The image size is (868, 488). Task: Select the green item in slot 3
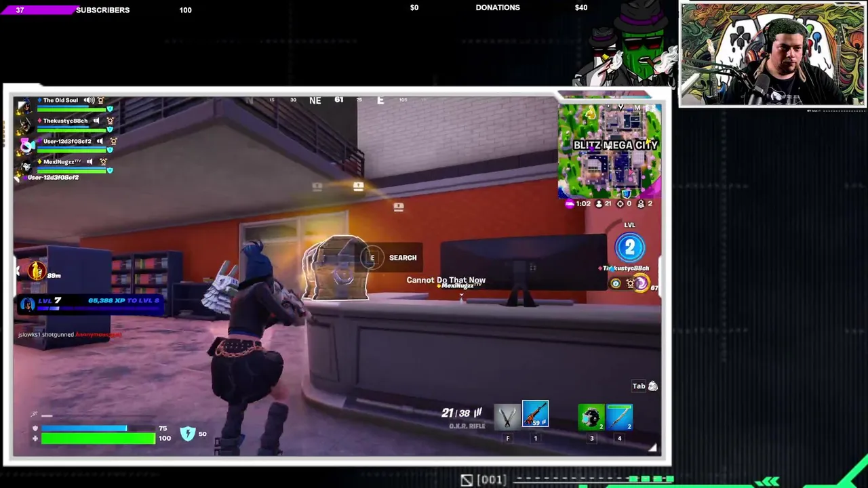point(591,417)
